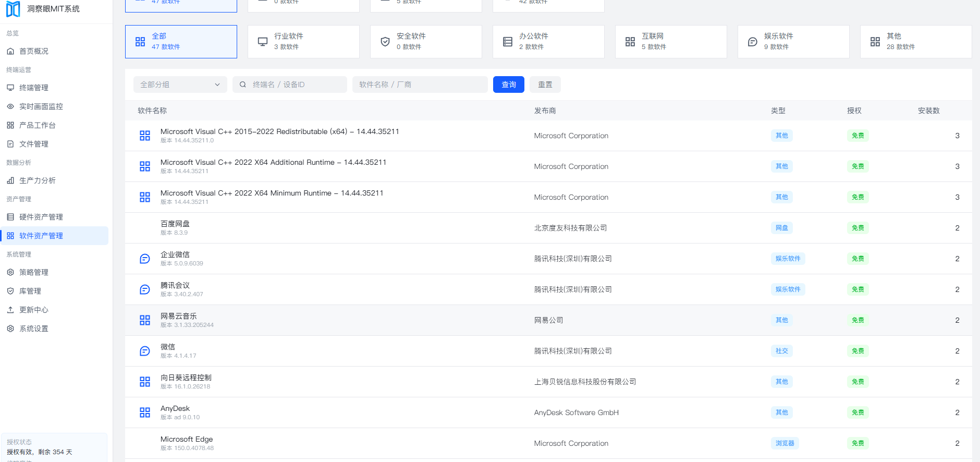Screen dimensions: 980x462
Task: Click the 软件资产管理 sidebar icon
Action: point(10,236)
